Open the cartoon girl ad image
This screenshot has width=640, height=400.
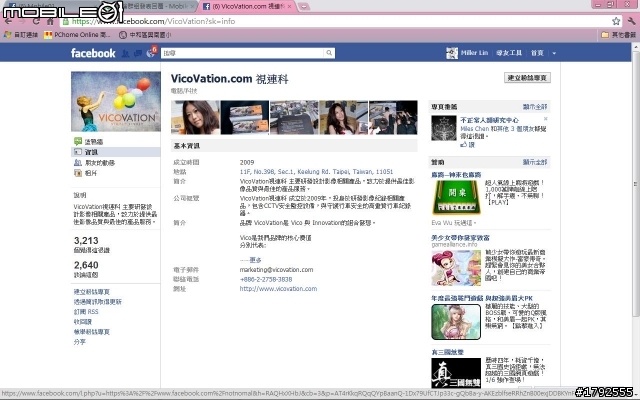(x=456, y=268)
